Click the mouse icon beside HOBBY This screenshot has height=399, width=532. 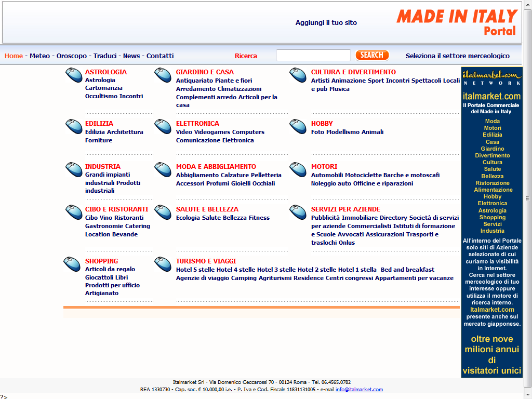pos(298,126)
